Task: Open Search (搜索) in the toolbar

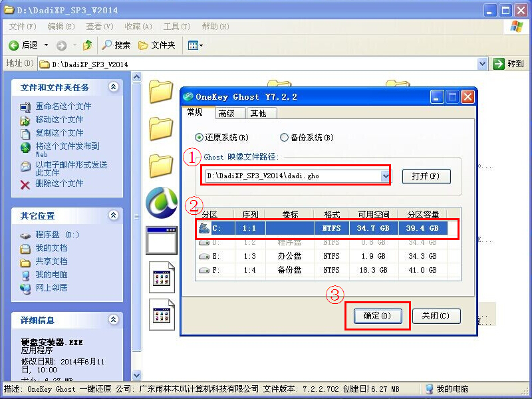Action: tap(116, 45)
